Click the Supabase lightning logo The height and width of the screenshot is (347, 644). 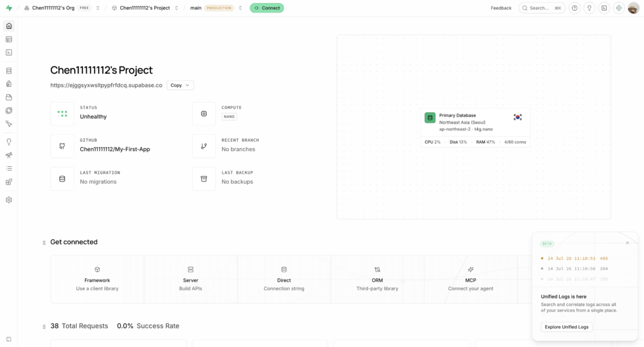[x=9, y=8]
